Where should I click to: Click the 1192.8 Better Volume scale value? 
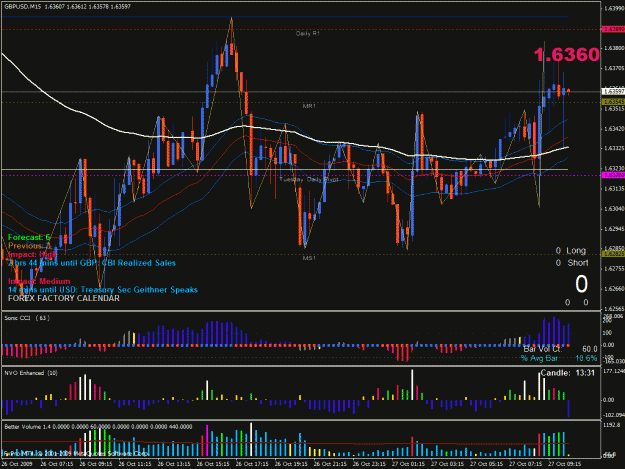(x=612, y=425)
